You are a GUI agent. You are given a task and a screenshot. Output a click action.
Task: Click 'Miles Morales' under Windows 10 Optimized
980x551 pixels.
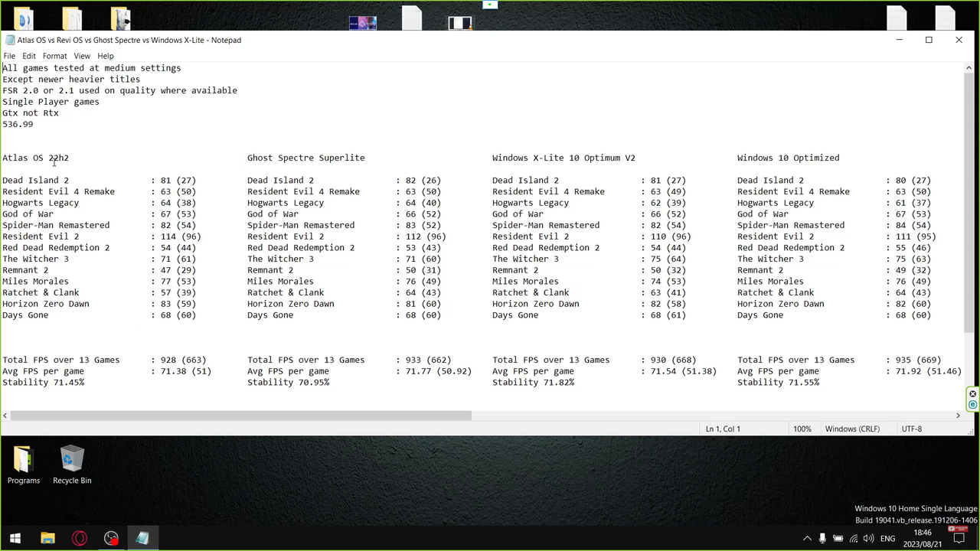[x=770, y=281]
